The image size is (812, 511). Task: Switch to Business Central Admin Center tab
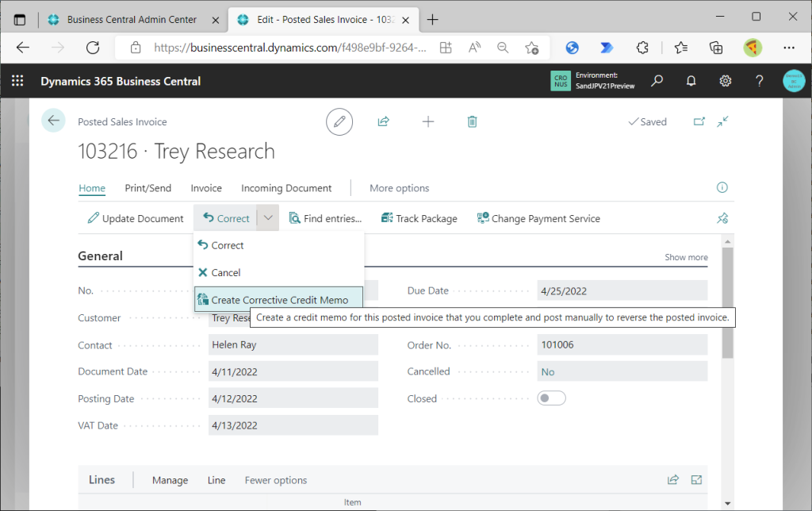click(132, 20)
